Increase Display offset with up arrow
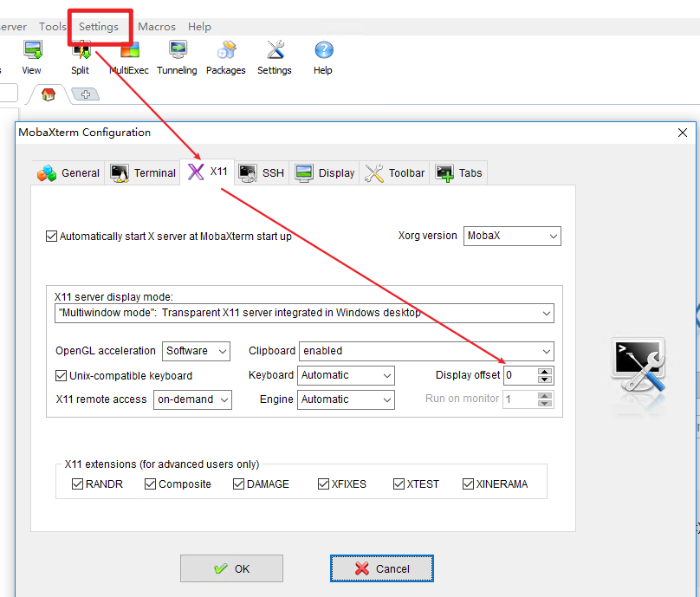 pyautogui.click(x=545, y=372)
